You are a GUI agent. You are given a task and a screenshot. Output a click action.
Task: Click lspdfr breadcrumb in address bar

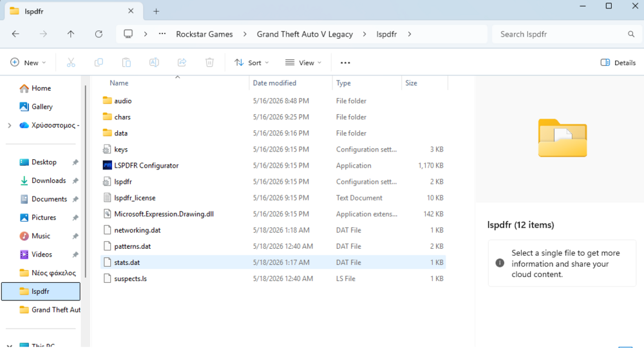coord(386,34)
